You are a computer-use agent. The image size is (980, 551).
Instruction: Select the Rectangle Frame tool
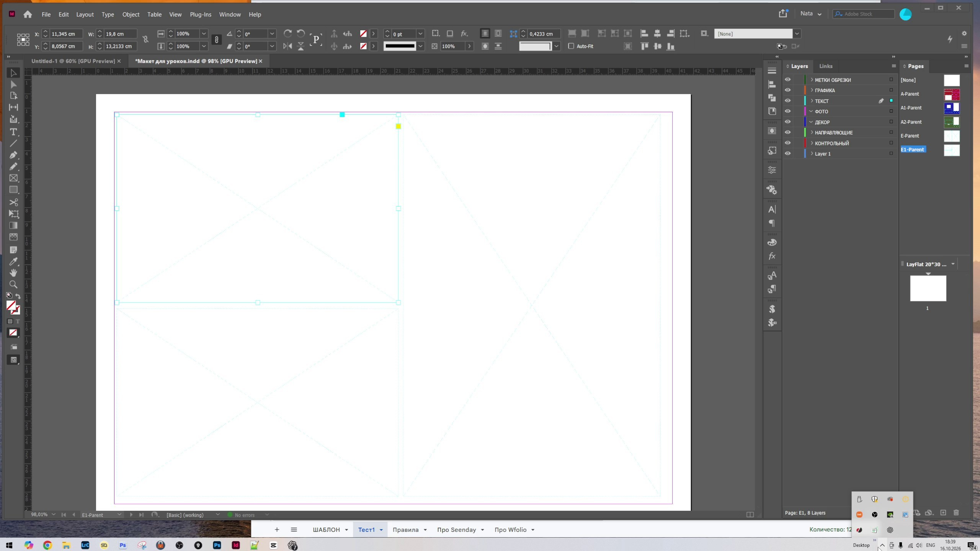[x=13, y=178]
